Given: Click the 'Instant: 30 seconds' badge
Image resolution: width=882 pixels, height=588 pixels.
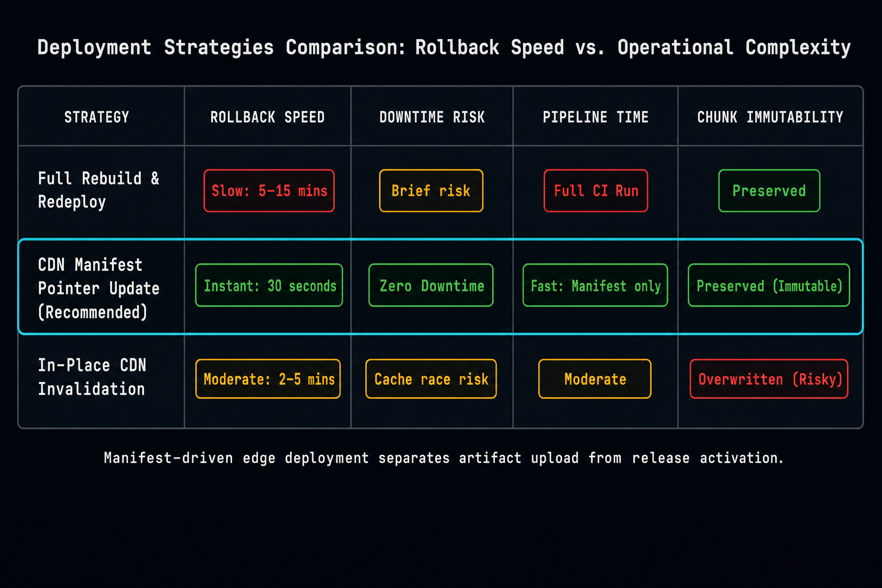Looking at the screenshot, I should pyautogui.click(x=269, y=285).
